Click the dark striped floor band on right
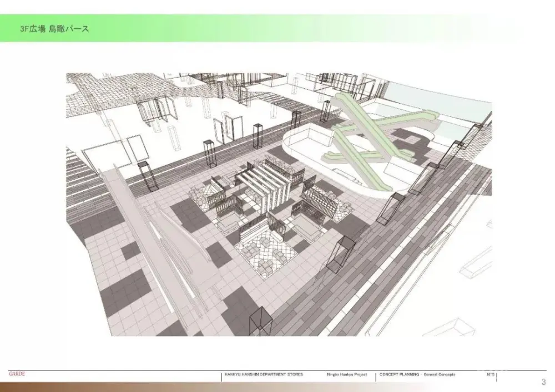Viewport: 555px width, 392px height. pyautogui.click(x=355, y=277)
